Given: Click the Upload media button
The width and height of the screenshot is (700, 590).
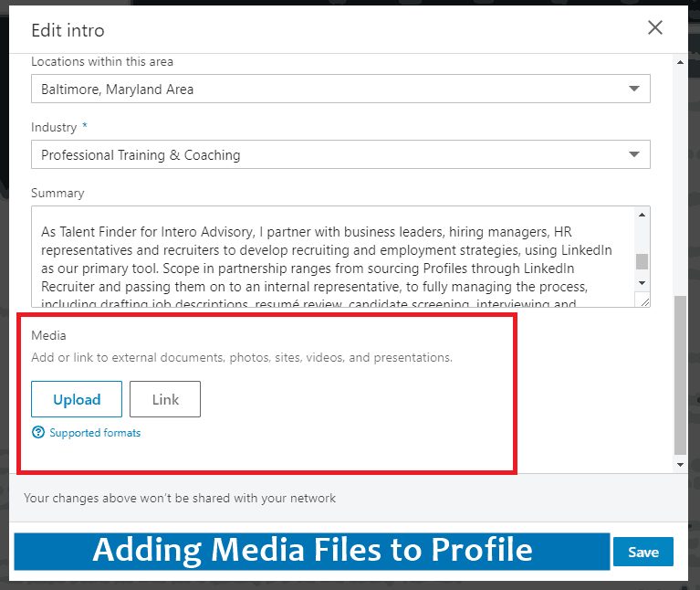Looking at the screenshot, I should 77,399.
